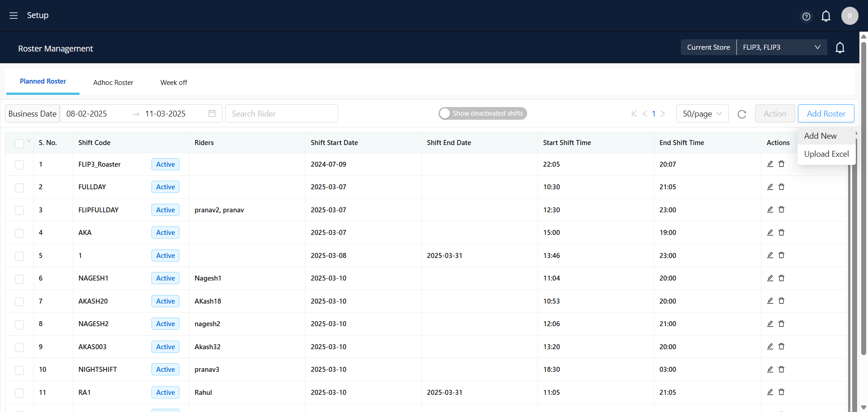Delete the AKAS003 shift row
This screenshot has height=412, width=868.
pyautogui.click(x=781, y=346)
